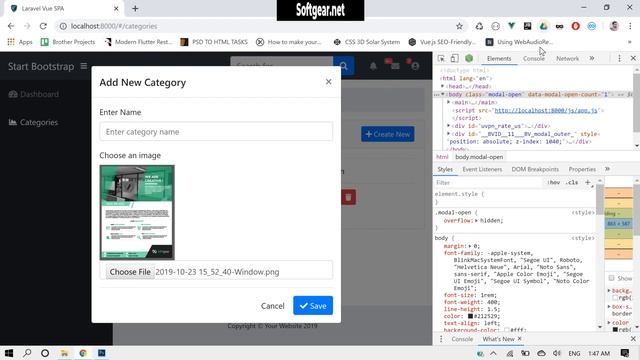Open the PSD TO HTML TASKS bookmark
The height and width of the screenshot is (360, 640).
[214, 42]
